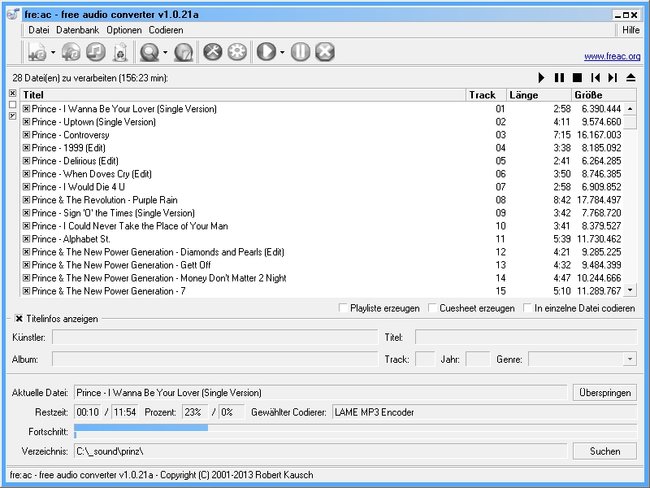Enable the Cuesheet erzeugen checkbox

coord(432,308)
